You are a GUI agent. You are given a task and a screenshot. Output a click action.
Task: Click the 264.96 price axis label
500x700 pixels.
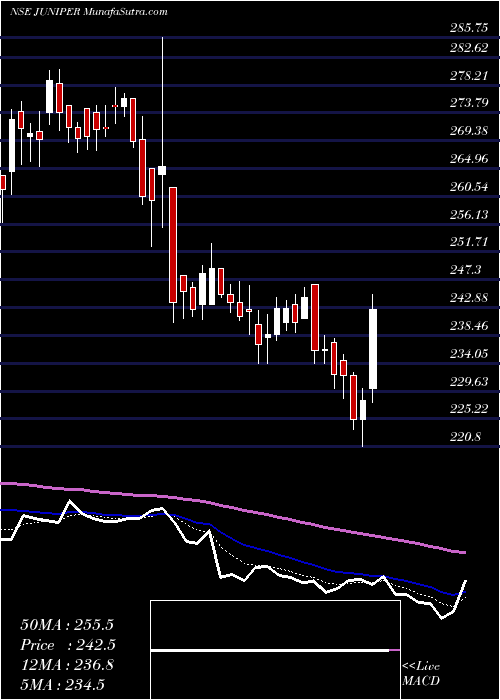click(468, 159)
